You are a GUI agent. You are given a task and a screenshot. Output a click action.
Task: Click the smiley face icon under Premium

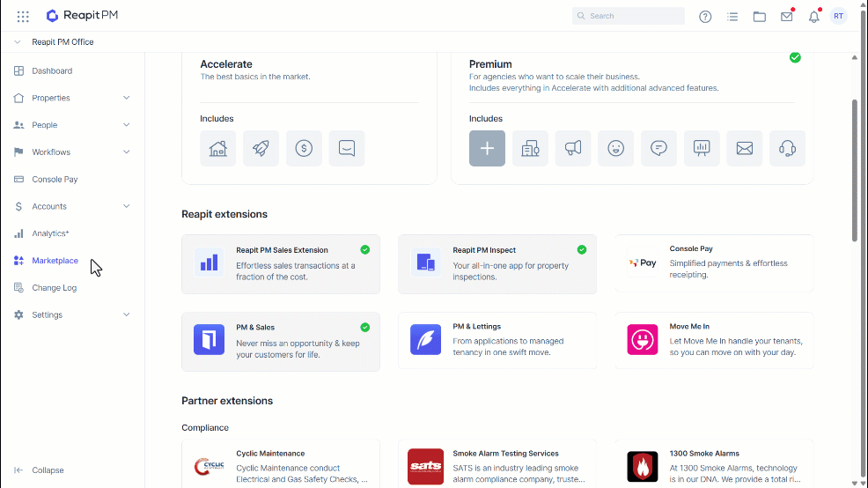(x=615, y=149)
